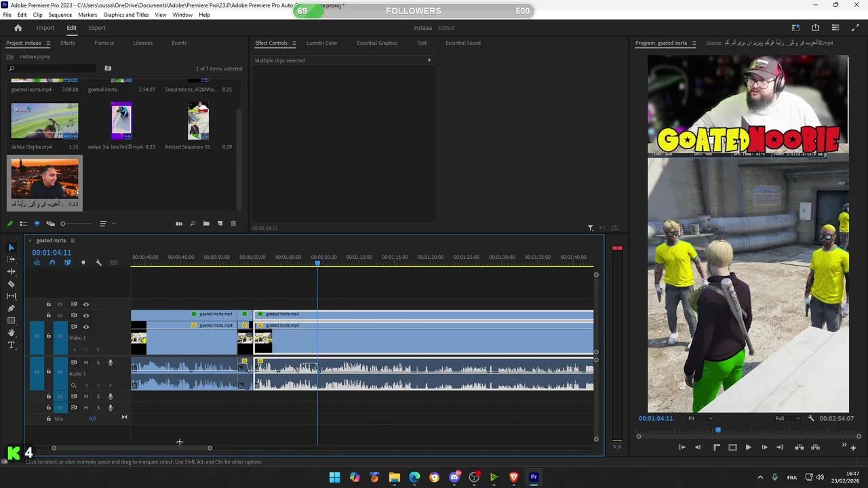Open timeline display settings wrench
This screenshot has width=868, height=488.
point(98,263)
